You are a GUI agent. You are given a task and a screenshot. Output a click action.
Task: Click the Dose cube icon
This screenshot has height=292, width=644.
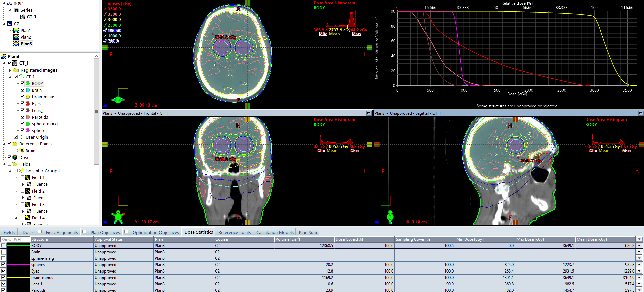(x=15, y=157)
